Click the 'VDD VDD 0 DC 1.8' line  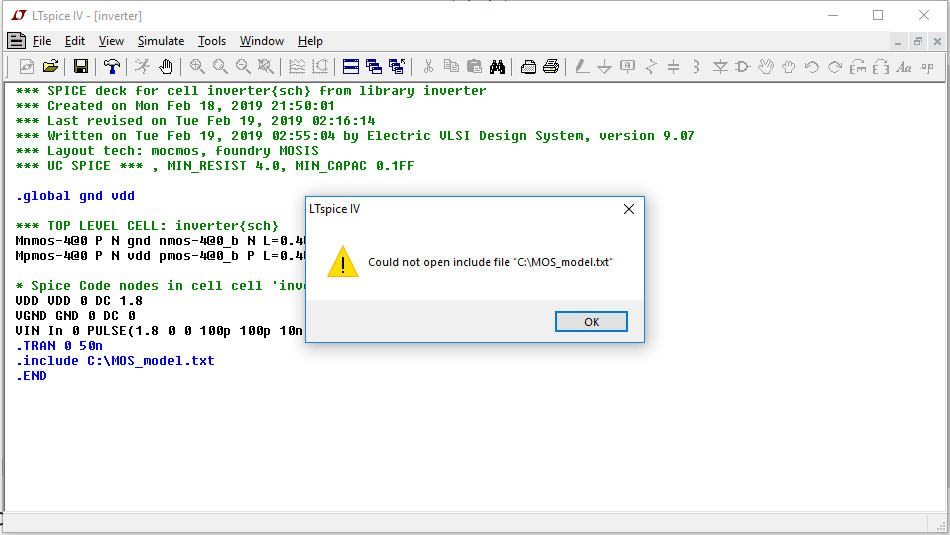point(79,301)
